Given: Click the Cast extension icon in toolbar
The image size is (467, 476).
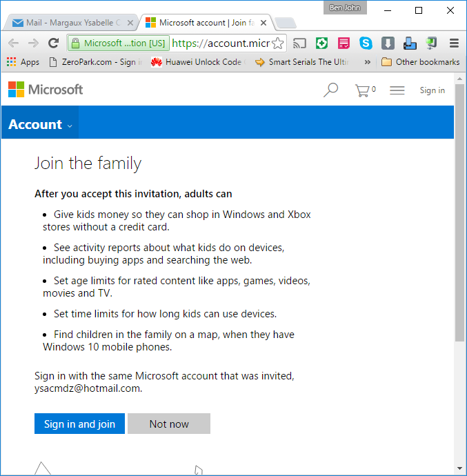Looking at the screenshot, I should click(x=299, y=43).
